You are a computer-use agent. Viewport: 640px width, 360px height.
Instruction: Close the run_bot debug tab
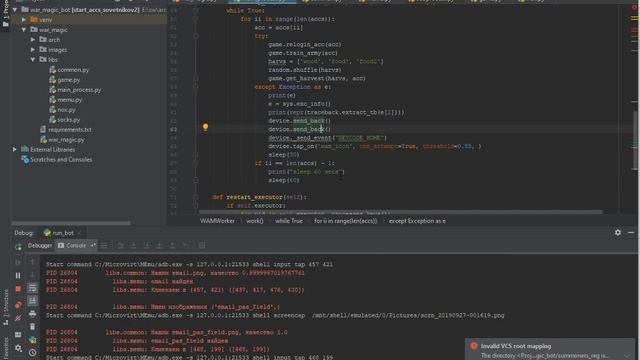tap(79, 233)
